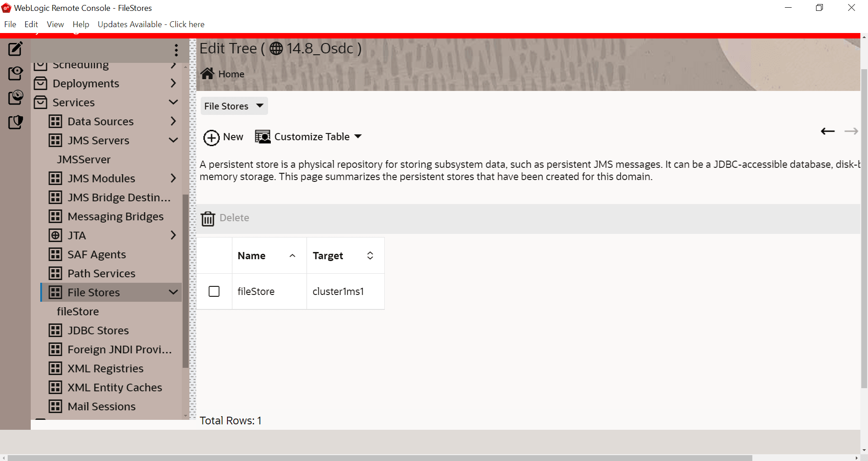Click the Home house icon
This screenshot has height=461, width=868.
[208, 74]
